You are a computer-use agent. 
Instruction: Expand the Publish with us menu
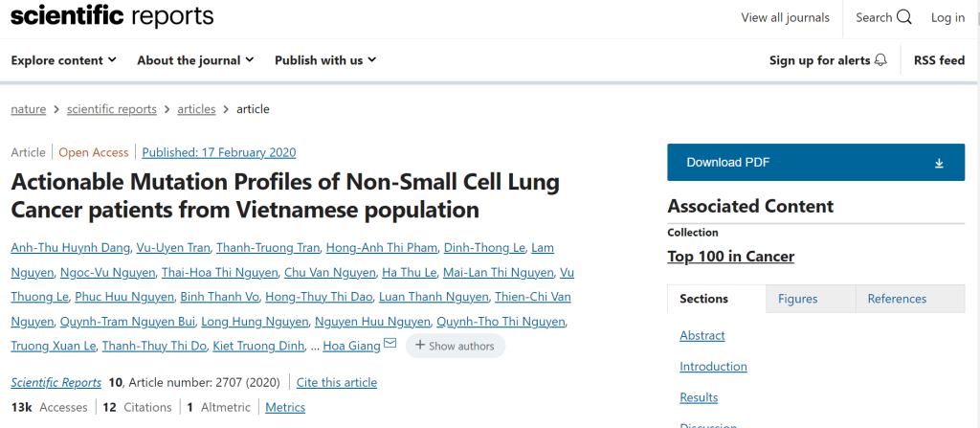coord(325,60)
